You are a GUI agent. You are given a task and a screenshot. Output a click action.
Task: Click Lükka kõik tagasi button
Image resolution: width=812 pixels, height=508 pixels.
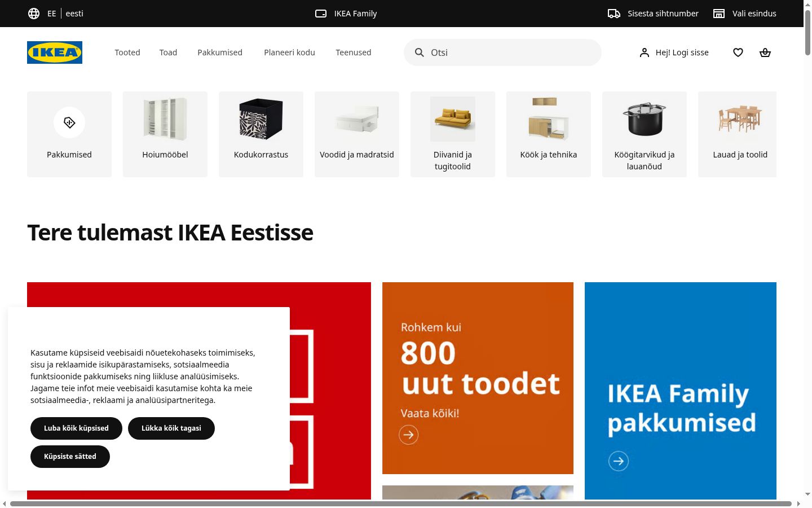171,428
